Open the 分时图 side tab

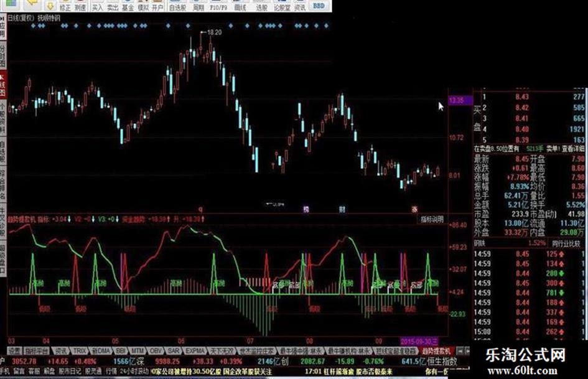(3, 55)
